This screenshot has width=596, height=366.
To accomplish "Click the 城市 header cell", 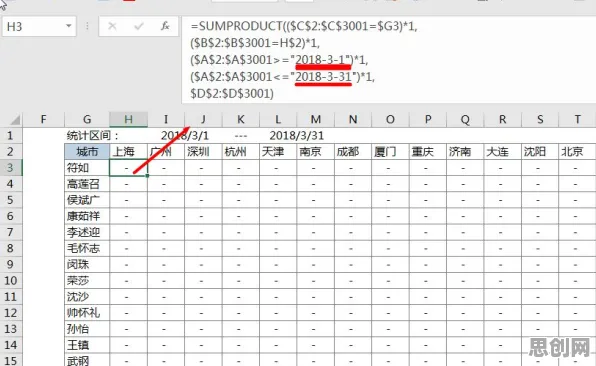I will click(87, 152).
